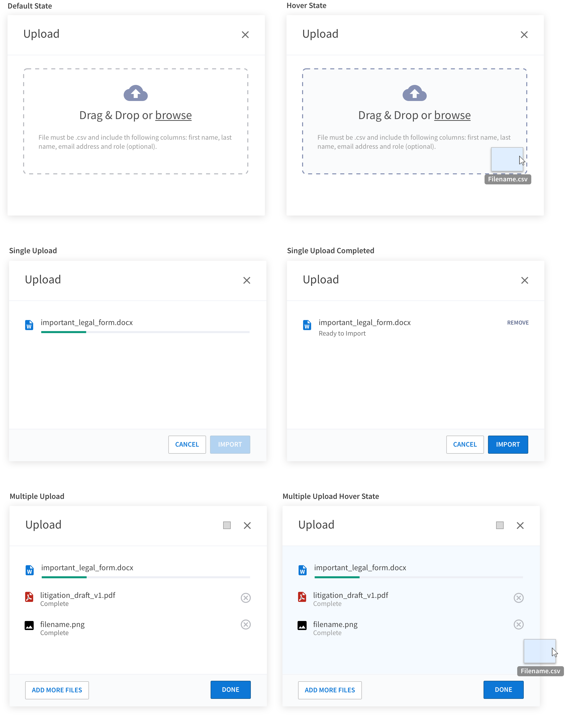572x728 pixels.
Task: Click ADD MORE FILES in Multiple Upload panel
Action: pyautogui.click(x=57, y=690)
